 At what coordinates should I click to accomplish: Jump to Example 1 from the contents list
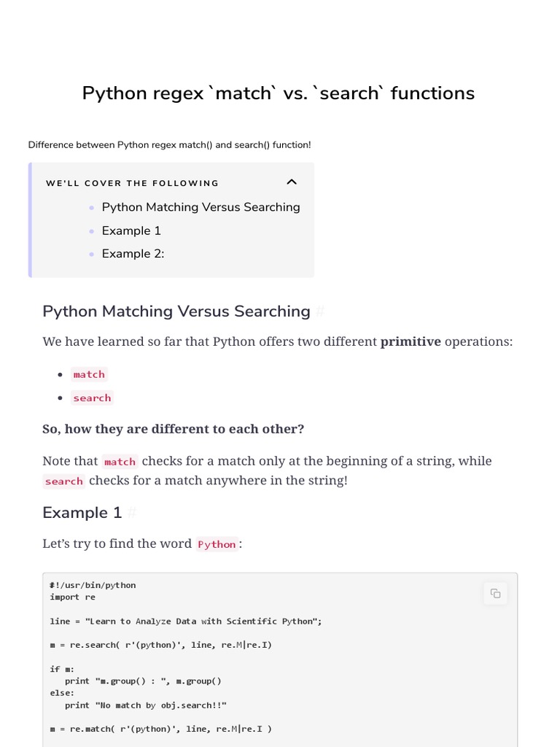coord(131,231)
